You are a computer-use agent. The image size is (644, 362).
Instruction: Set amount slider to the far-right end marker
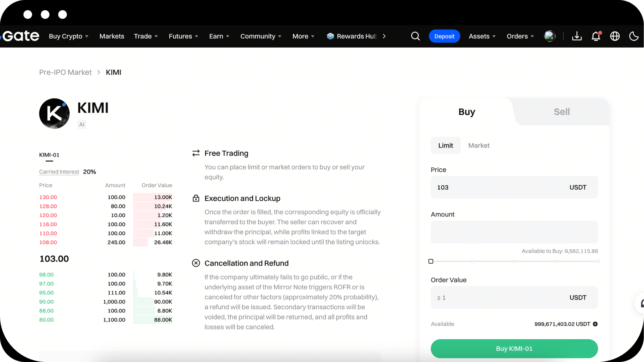598,261
